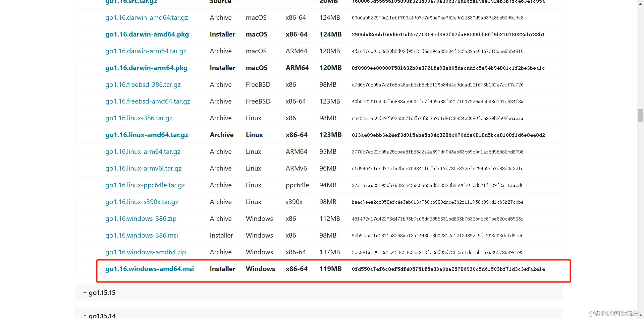Click the vertical scrollbar thumb
644x319 pixels.
click(640, 116)
